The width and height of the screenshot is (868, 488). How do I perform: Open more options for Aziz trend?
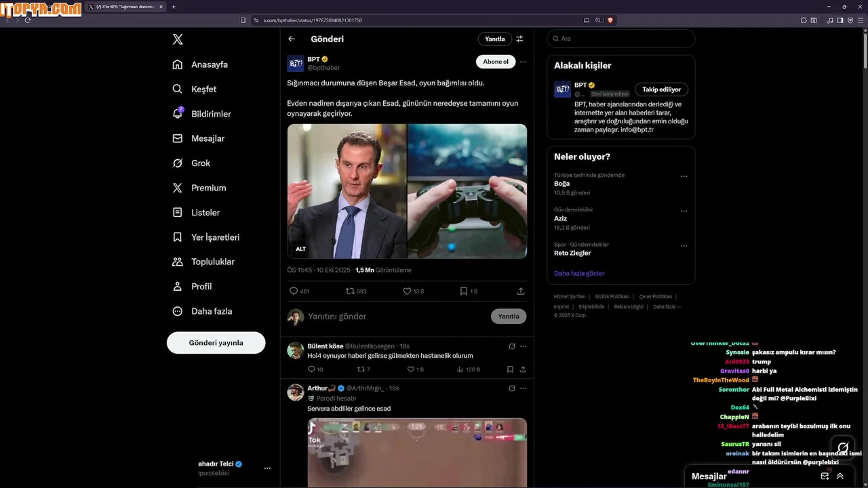pyautogui.click(x=684, y=211)
